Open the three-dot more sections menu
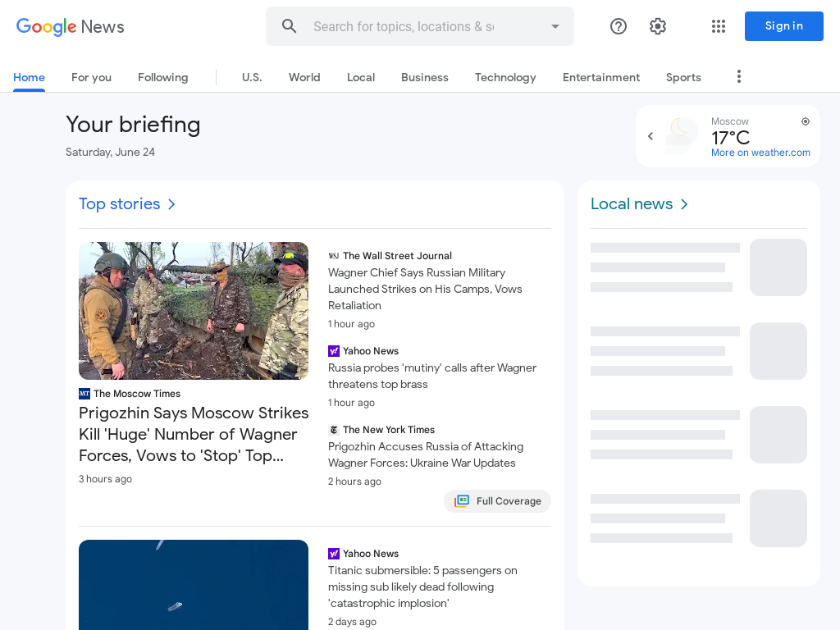 (739, 76)
